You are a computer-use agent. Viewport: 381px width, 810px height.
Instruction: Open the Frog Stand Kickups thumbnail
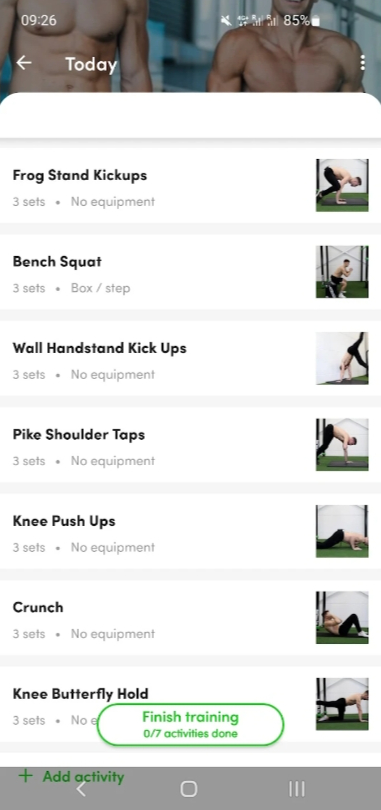pyautogui.click(x=342, y=185)
